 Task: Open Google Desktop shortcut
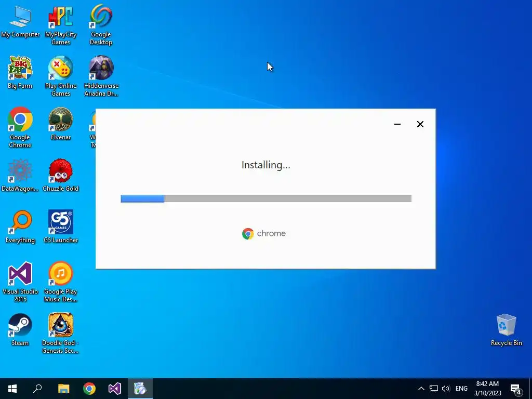[x=101, y=25]
